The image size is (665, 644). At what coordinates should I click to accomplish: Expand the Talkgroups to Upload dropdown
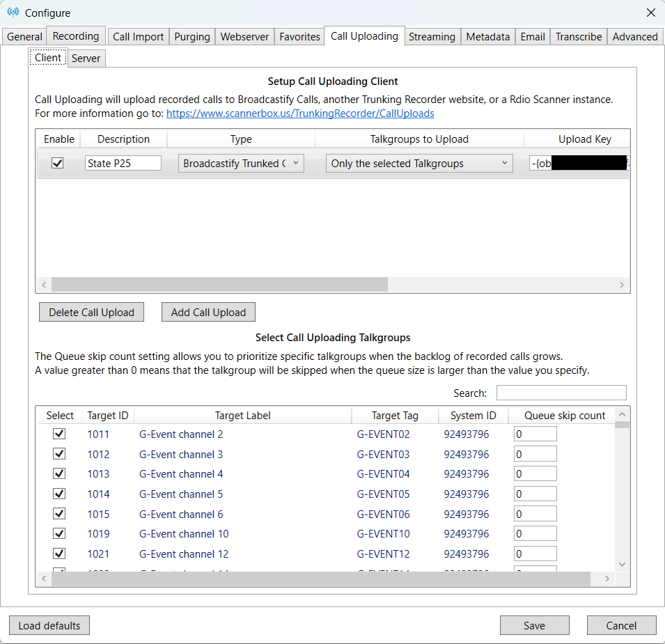[419, 164]
